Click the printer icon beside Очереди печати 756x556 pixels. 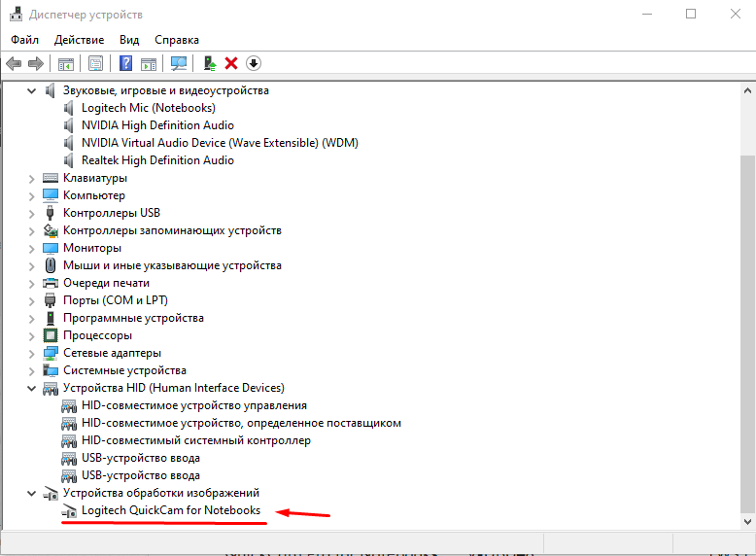click(x=51, y=283)
